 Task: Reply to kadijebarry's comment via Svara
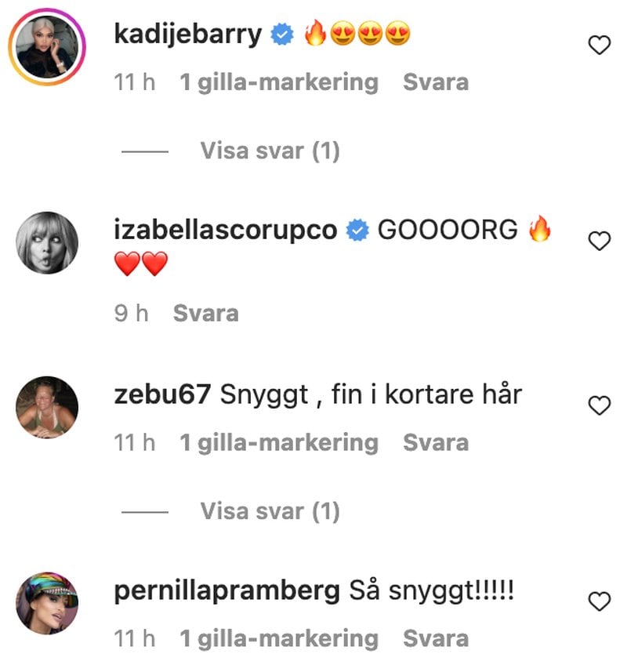pos(436,82)
